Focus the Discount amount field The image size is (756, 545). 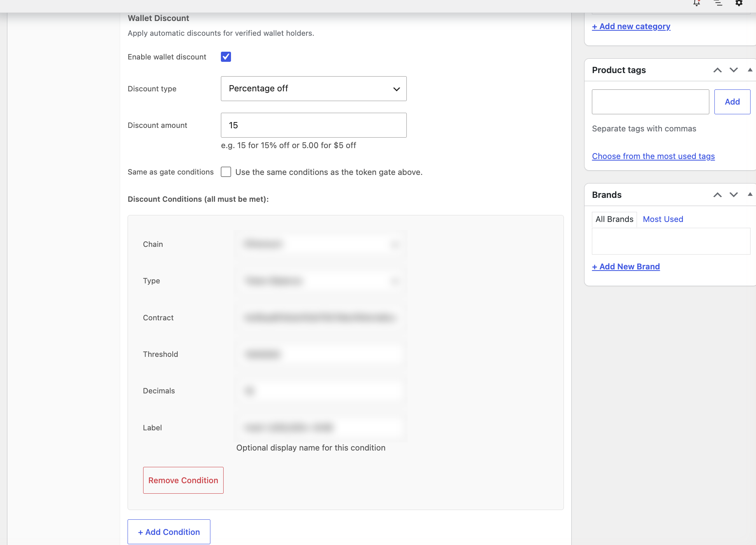(314, 125)
